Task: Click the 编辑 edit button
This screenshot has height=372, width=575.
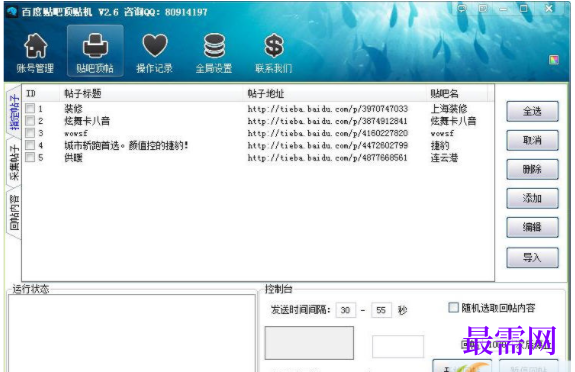Action: [x=532, y=227]
